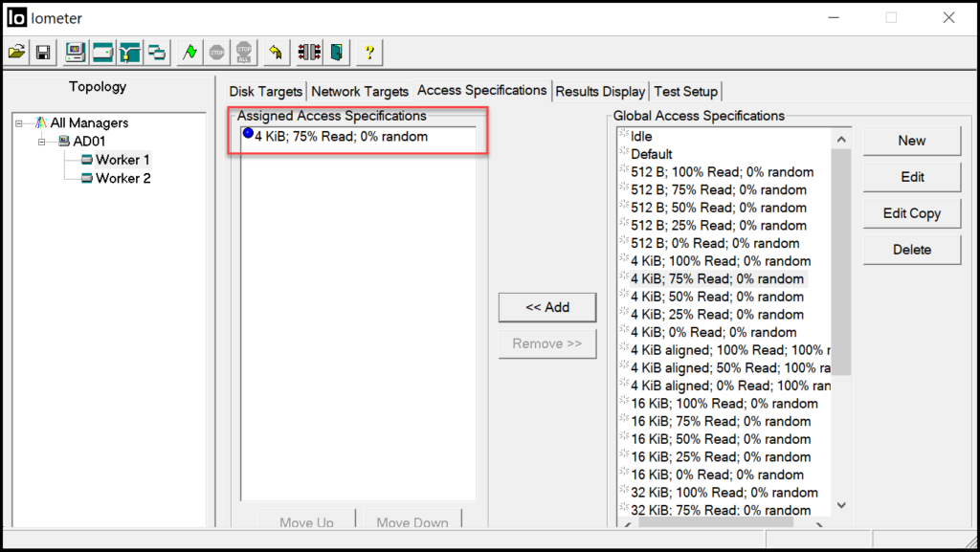This screenshot has width=980, height=552.
Task: Open the Test Setup tab
Action: 685,91
